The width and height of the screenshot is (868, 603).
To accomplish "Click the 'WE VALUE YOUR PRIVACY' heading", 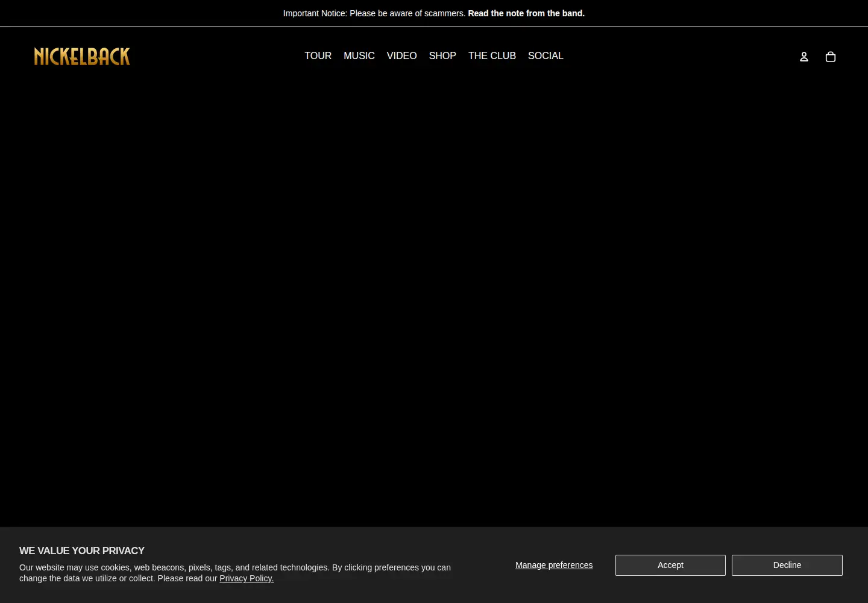I will point(82,551).
